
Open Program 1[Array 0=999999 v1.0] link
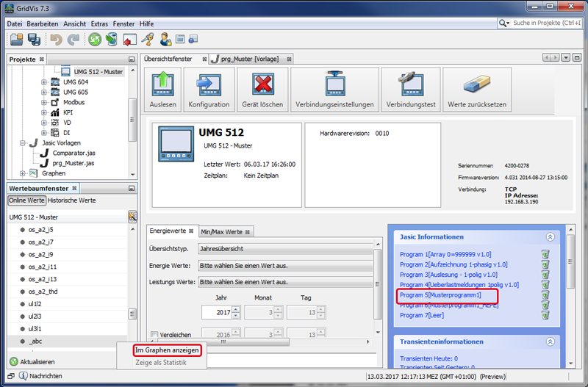click(445, 254)
